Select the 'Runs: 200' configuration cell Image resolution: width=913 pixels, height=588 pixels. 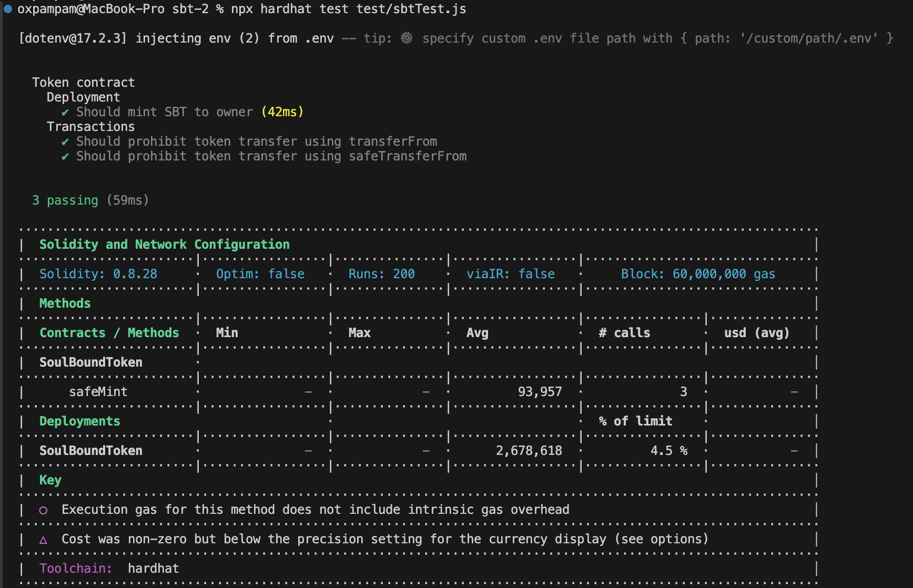click(x=381, y=274)
